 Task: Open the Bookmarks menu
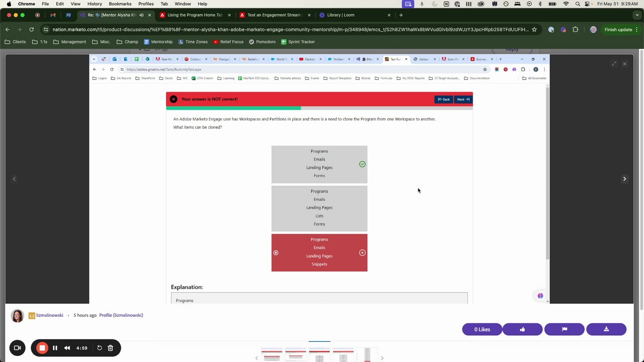(120, 4)
